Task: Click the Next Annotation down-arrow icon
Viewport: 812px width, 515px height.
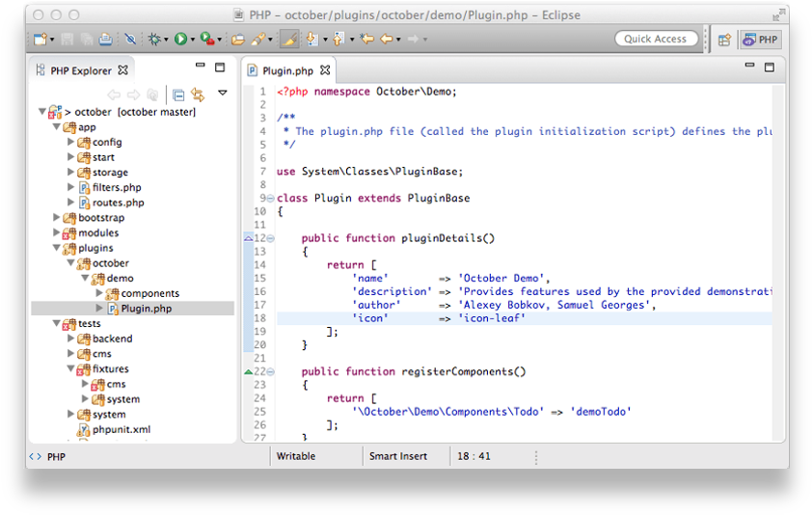Action: (x=312, y=39)
